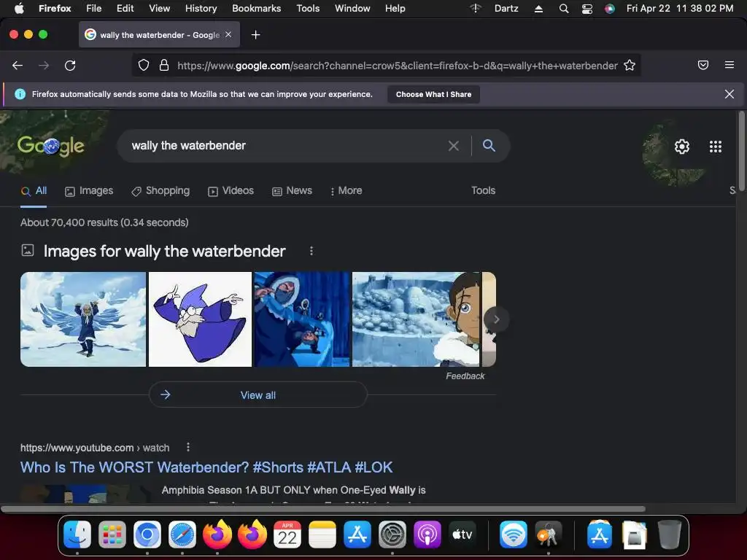
Task: Open the purple wizard cartoon thumbnail
Action: coord(200,319)
